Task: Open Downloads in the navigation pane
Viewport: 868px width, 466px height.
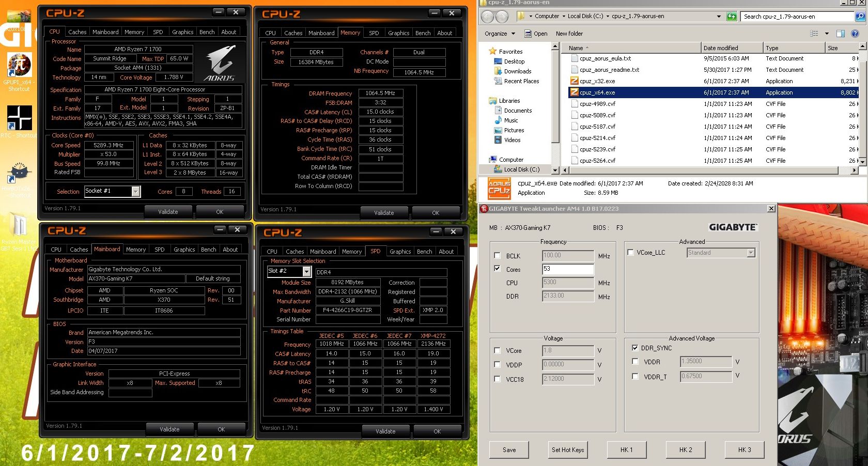Action: pos(518,71)
